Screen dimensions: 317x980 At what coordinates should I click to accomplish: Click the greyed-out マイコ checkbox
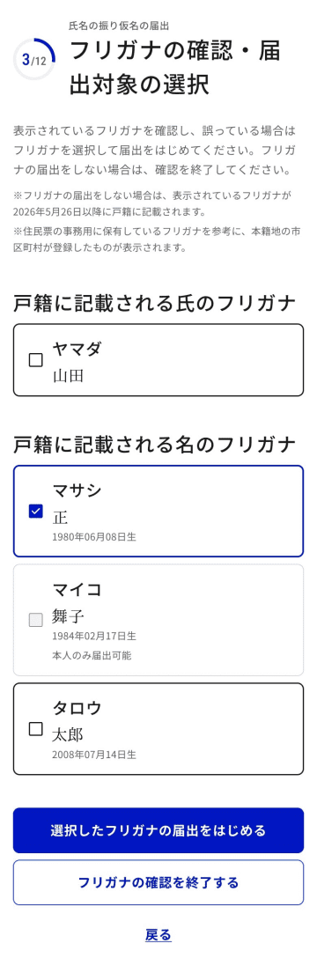[35, 620]
